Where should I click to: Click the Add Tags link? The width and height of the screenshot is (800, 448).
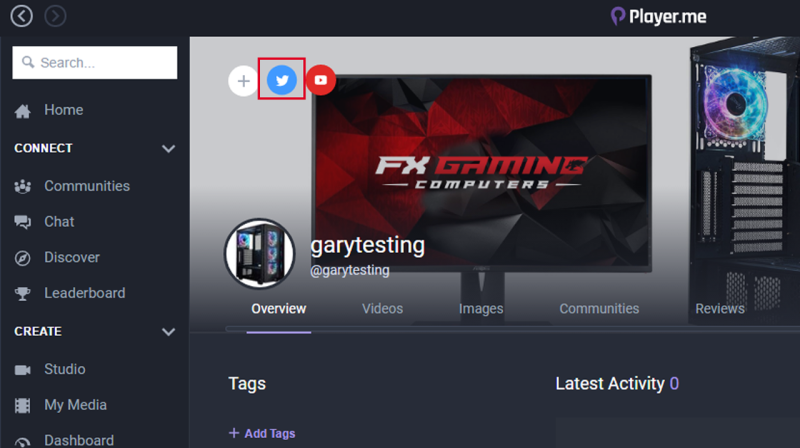(262, 433)
